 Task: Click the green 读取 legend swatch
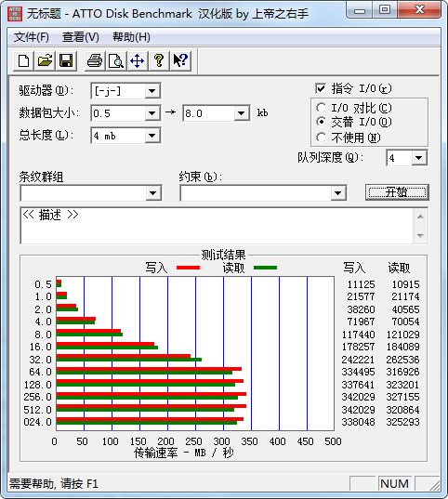(265, 268)
